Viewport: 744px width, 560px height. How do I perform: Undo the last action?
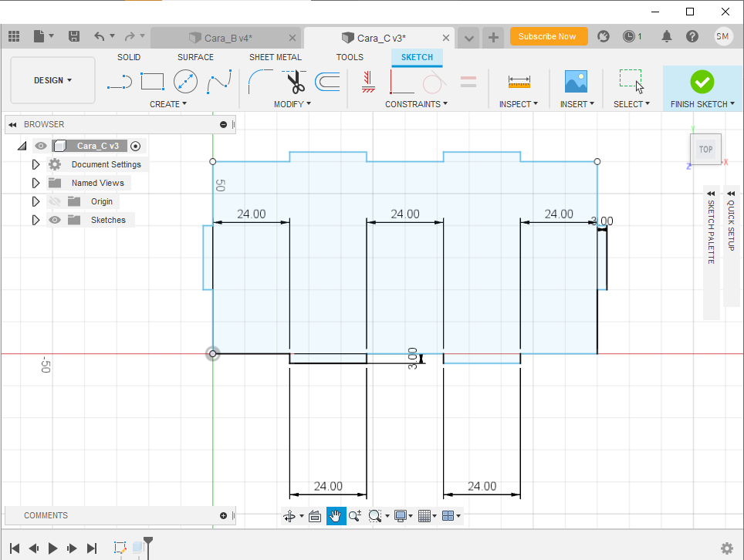pyautogui.click(x=99, y=36)
